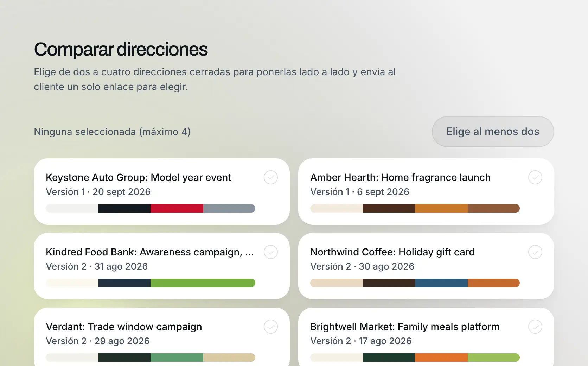Click "Versión 2 · 31 ago 2026" text
Viewport: 588px width, 366px height.
pos(97,266)
